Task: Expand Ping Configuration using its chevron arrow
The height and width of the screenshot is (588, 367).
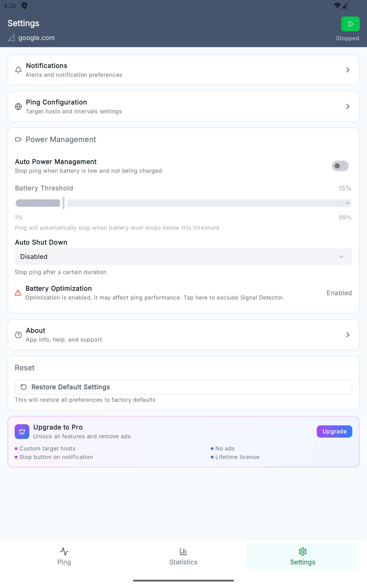Action: 348,106
